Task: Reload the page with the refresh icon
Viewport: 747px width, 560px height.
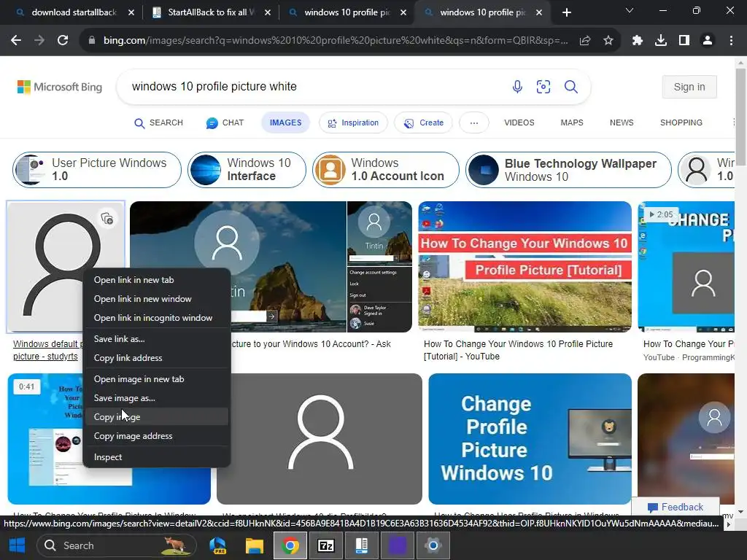Action: pyautogui.click(x=63, y=41)
